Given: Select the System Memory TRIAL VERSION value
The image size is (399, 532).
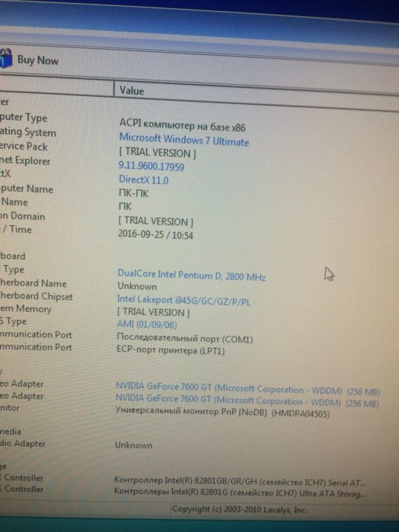Looking at the screenshot, I should point(153,312).
